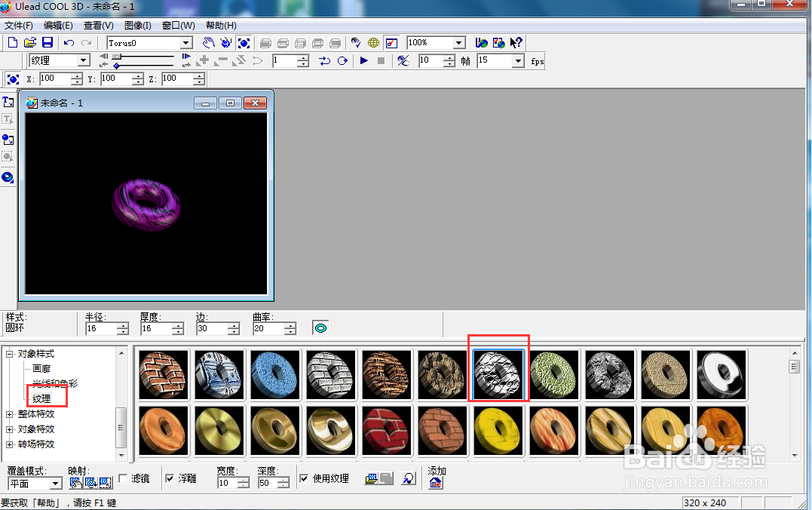
Task: Create a new file with toolbar icon
Action: (13, 43)
